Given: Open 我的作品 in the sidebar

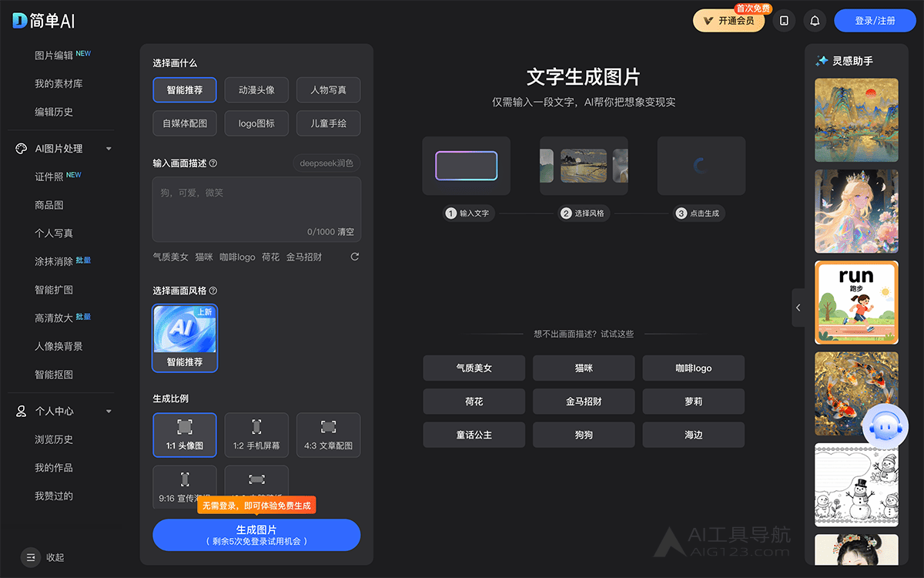Looking at the screenshot, I should 54,468.
